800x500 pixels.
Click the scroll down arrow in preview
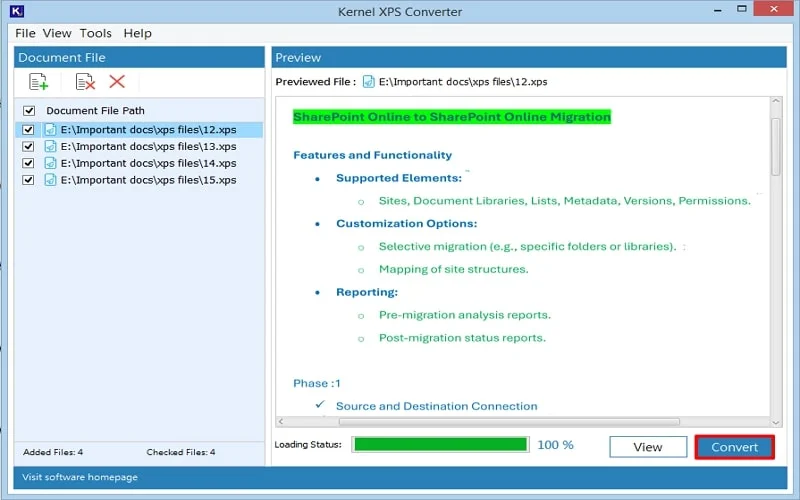776,422
